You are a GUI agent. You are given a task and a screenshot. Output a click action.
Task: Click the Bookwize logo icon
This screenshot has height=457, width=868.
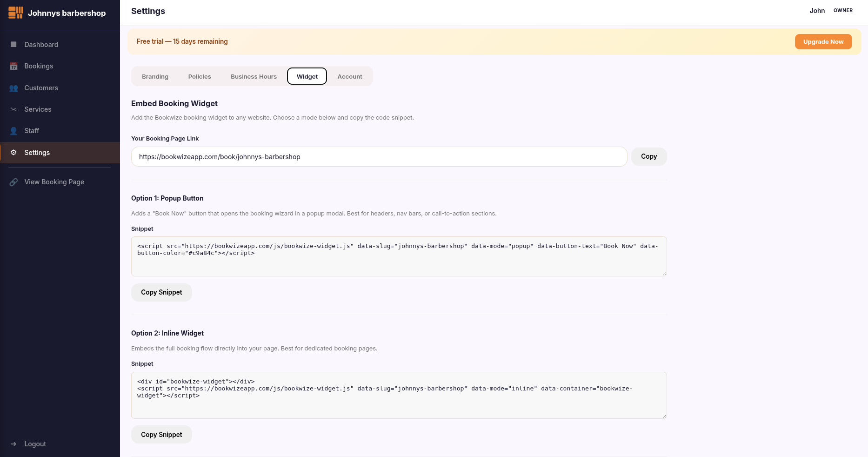coord(16,13)
